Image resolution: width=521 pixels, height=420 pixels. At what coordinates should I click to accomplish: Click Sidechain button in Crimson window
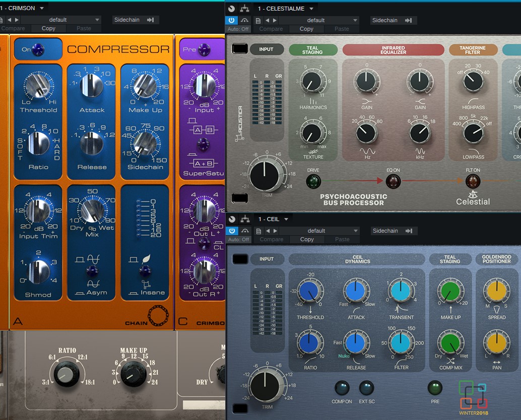tap(135, 20)
